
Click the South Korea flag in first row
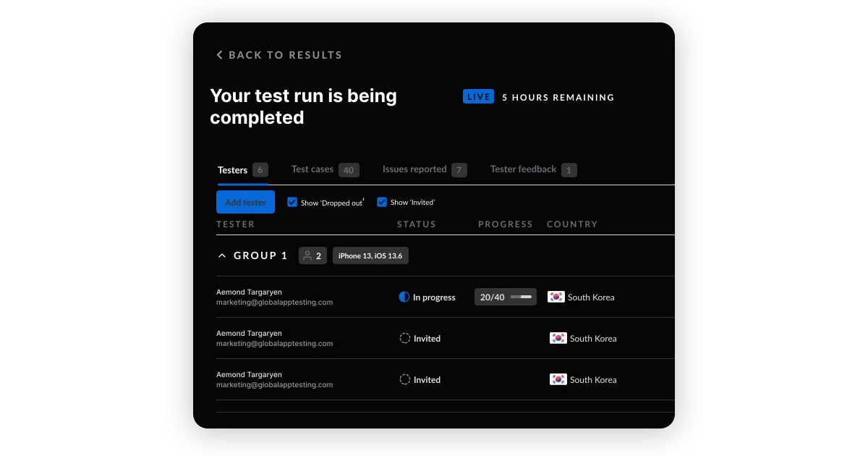coord(556,297)
